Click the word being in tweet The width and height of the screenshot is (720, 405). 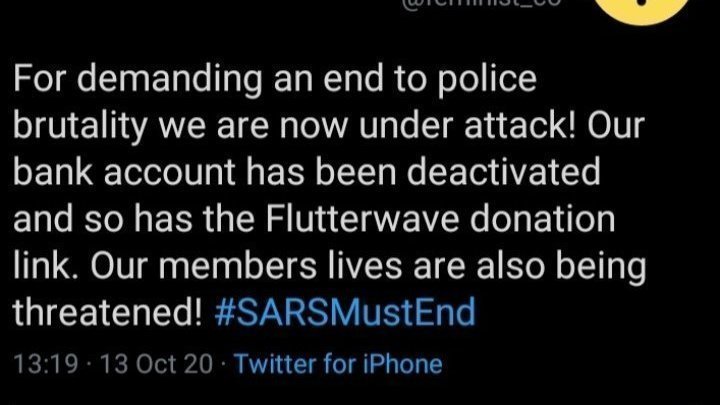(601, 267)
